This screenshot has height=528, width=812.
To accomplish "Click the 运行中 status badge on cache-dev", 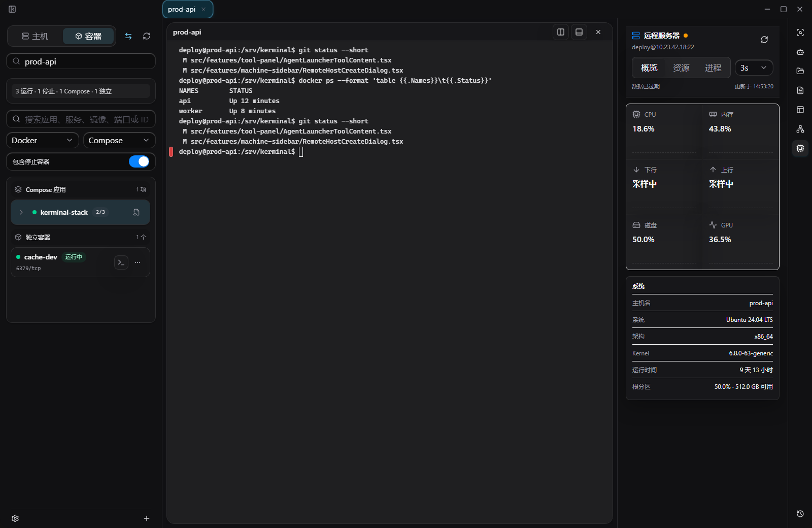I will point(74,257).
